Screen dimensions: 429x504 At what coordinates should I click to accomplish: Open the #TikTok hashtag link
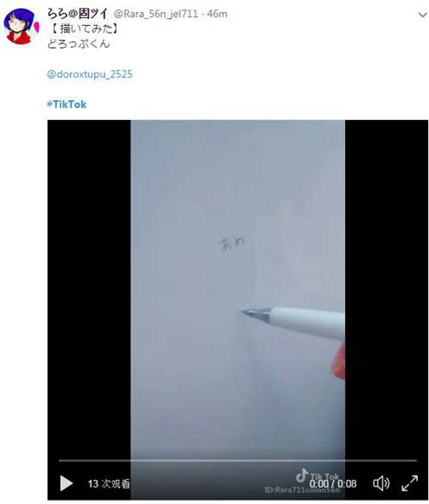coord(67,105)
